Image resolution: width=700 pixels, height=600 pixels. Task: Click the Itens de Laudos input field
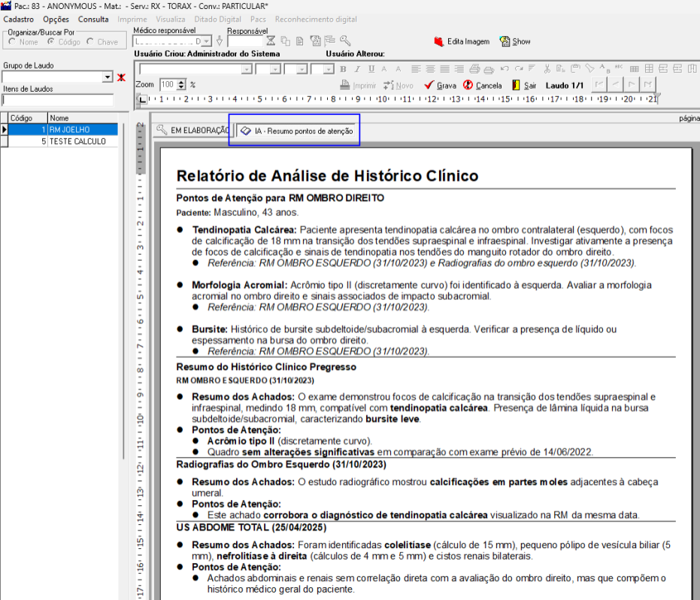(x=57, y=100)
